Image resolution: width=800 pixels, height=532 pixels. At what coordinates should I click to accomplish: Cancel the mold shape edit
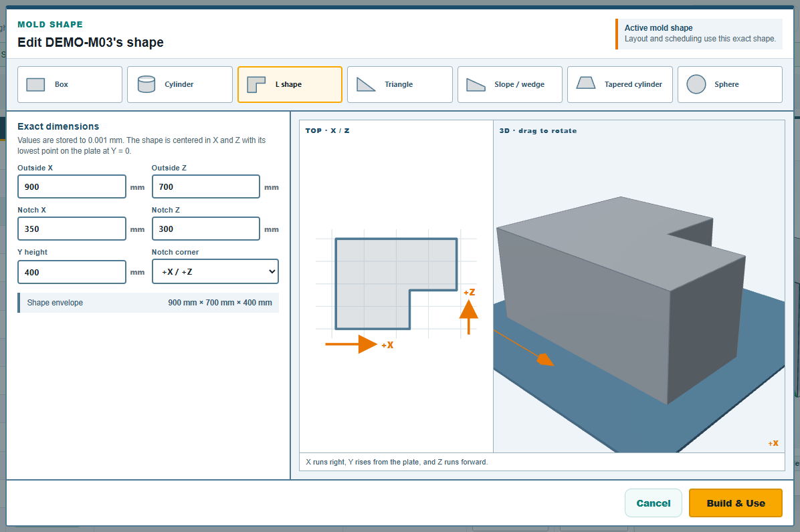[653, 503]
